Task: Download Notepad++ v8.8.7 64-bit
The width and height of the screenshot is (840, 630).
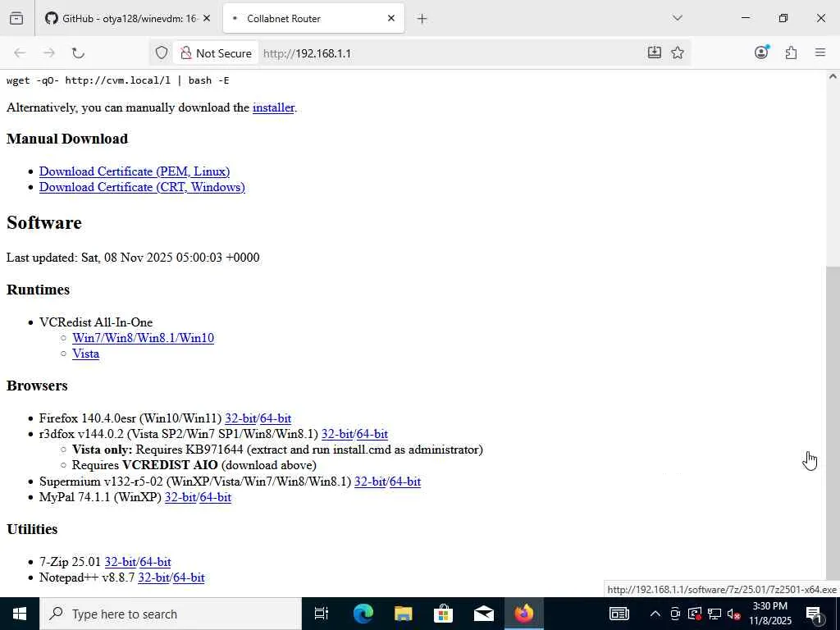Action: tap(189, 577)
